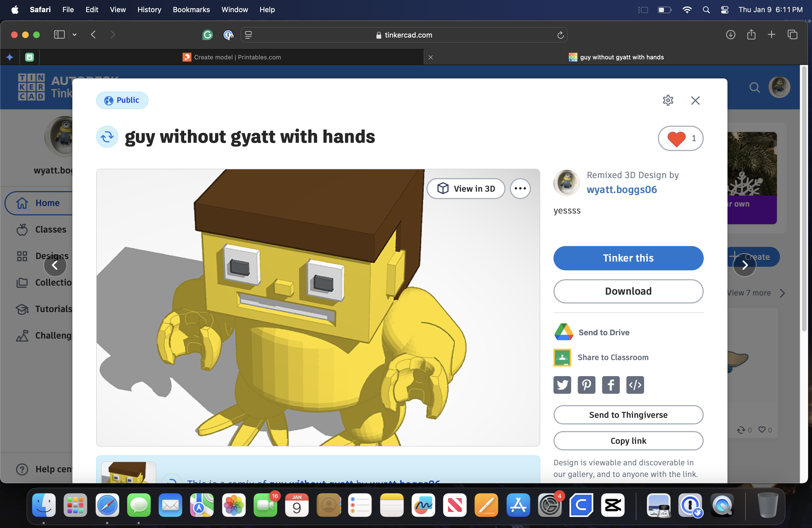
Task: Open the embed code icon
Action: tap(635, 385)
